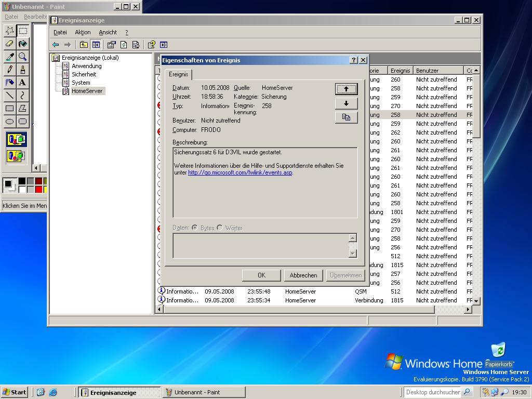Select Ereignisanzeige (Lokal) root node
The width and height of the screenshot is (532, 399).
point(90,58)
